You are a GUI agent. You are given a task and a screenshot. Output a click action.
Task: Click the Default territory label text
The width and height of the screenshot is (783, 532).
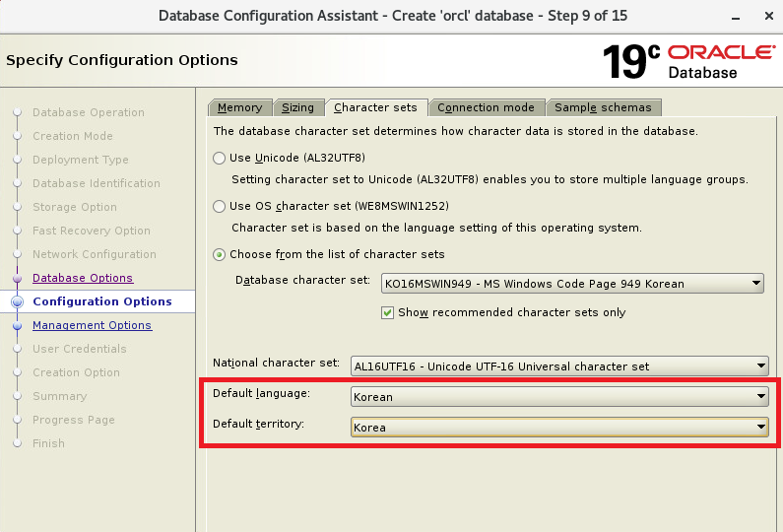tap(258, 424)
